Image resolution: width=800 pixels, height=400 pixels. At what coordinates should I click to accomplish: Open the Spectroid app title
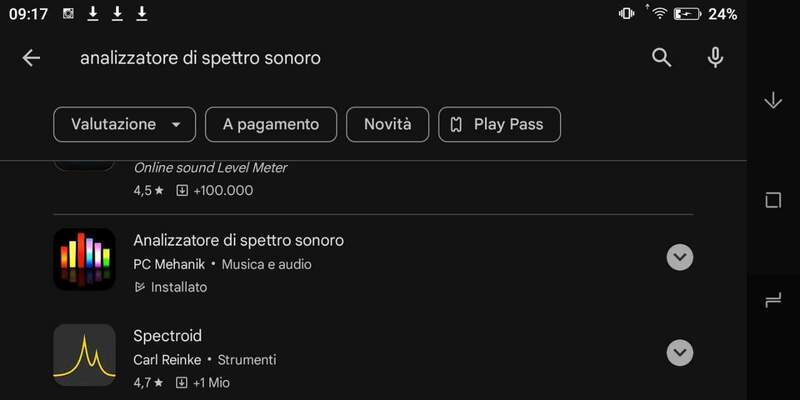click(168, 336)
